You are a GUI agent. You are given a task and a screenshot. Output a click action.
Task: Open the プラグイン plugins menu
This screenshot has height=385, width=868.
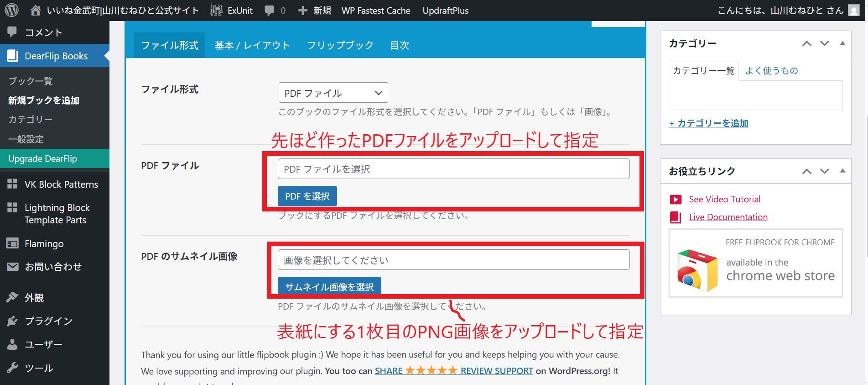click(48, 321)
